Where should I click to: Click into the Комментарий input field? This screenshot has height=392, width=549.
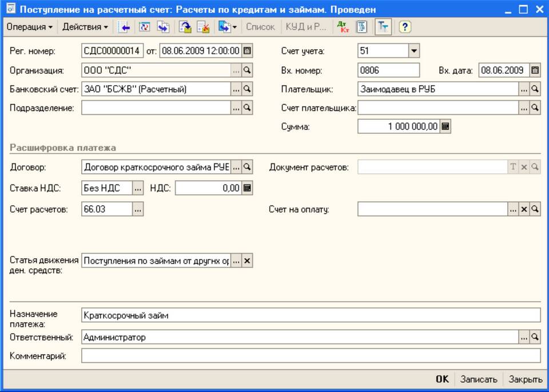click(311, 356)
